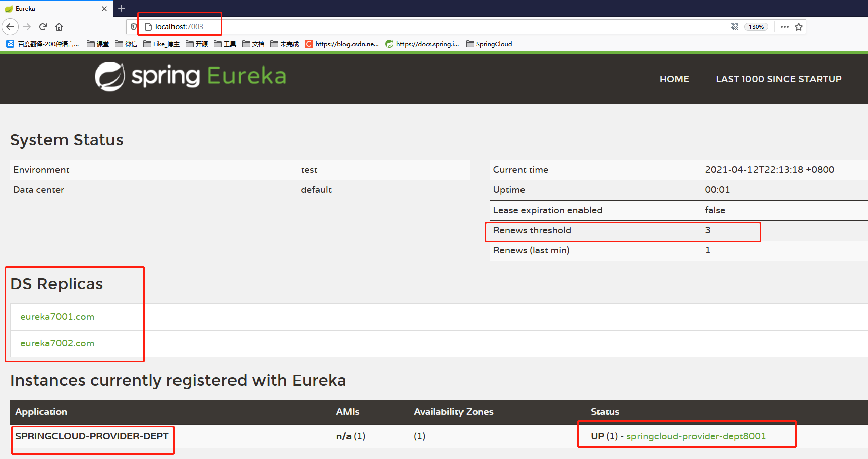Open the docs.spring.io bookmark
The image size is (868, 459).
[423, 44]
